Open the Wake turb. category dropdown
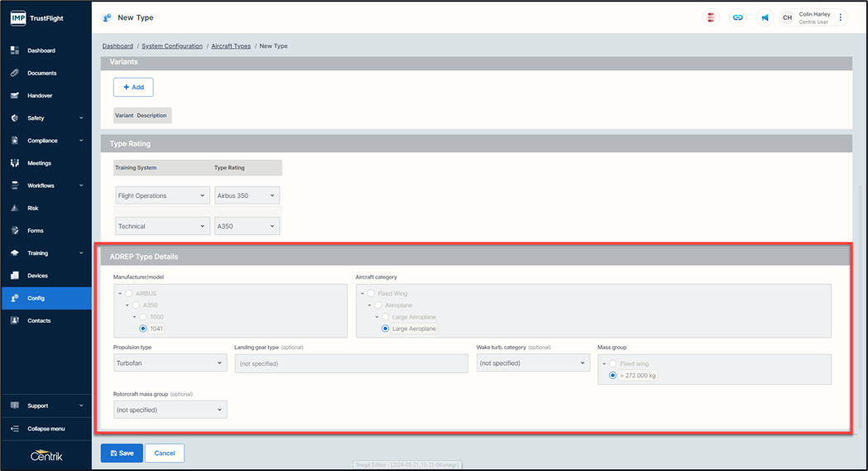 (x=533, y=363)
